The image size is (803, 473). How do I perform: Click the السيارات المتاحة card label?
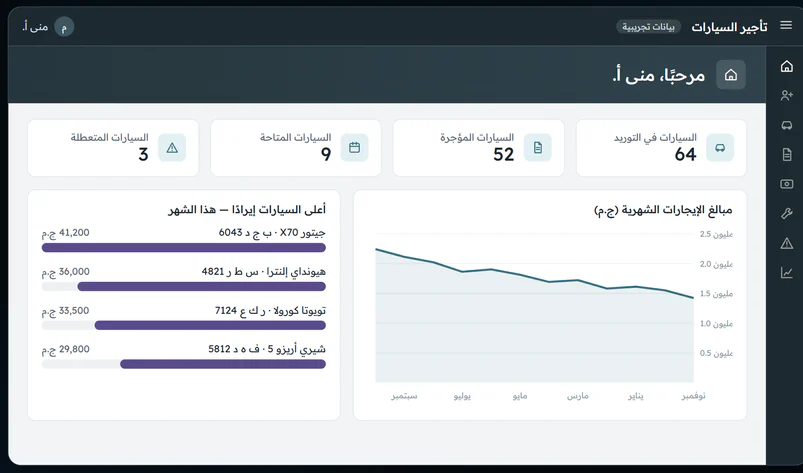point(295,138)
